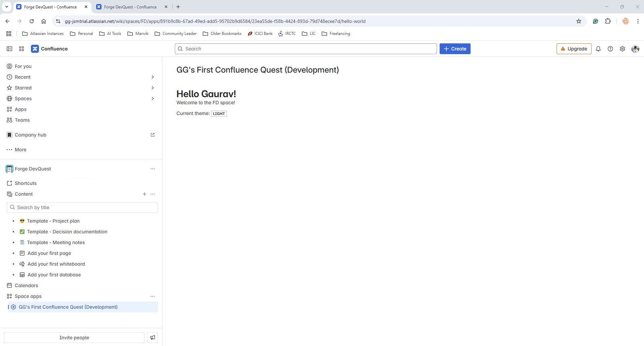
Task: Open Confluence settings gear icon
Action: click(x=622, y=49)
